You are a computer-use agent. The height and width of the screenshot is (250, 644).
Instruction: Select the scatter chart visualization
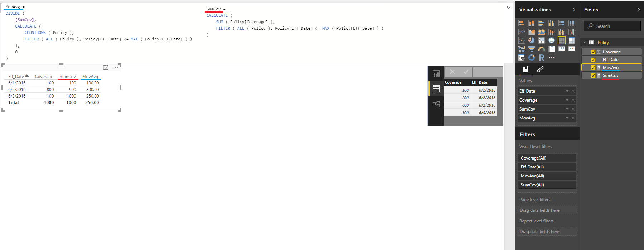[521, 40]
